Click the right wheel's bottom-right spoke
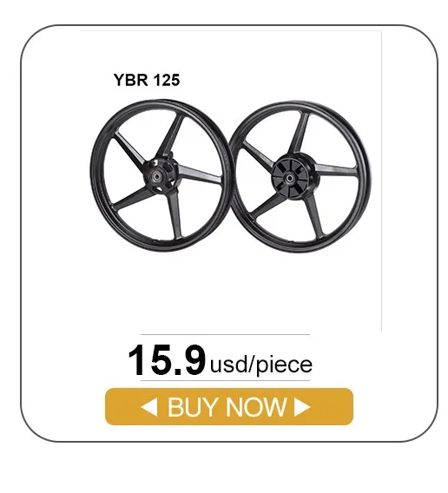Screen dimensions: 448x493 [x=314, y=214]
